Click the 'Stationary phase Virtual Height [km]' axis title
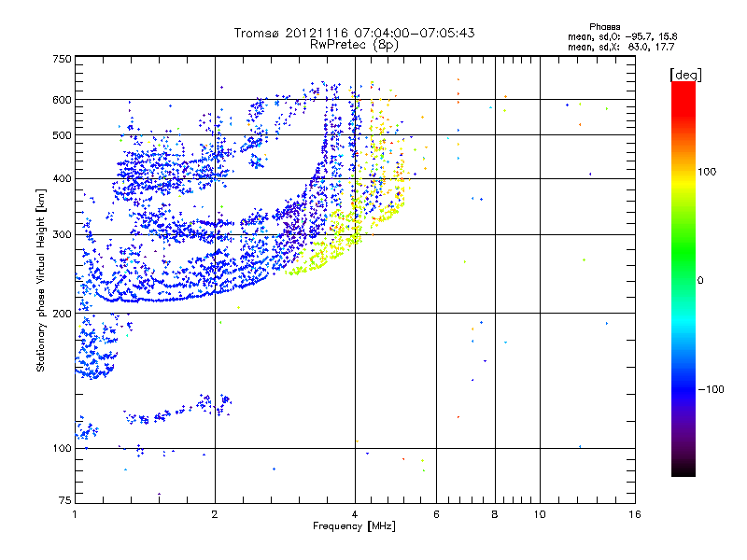The width and height of the screenshot is (747, 560). (x=41, y=280)
